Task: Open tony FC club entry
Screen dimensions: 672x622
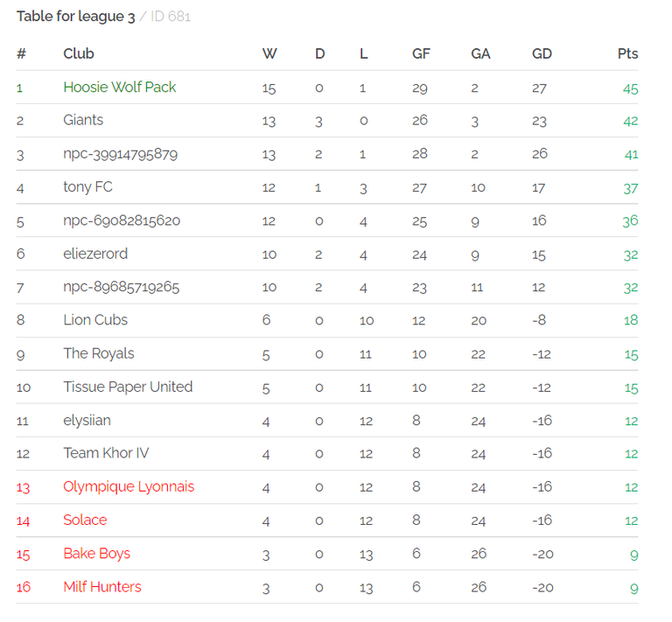Action: click(87, 187)
